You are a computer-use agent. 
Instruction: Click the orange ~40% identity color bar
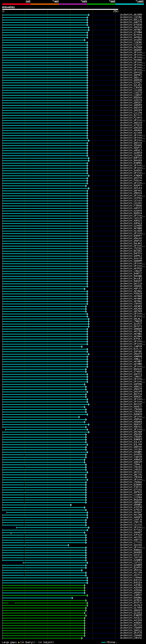pos(45,4)
